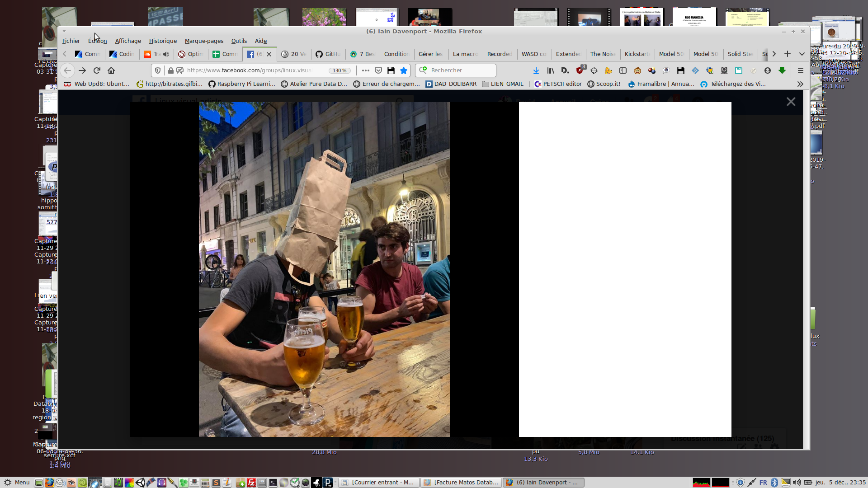This screenshot has height=488, width=868.
Task: Click the Greasemonkey monkey icon
Action: tap(637, 70)
